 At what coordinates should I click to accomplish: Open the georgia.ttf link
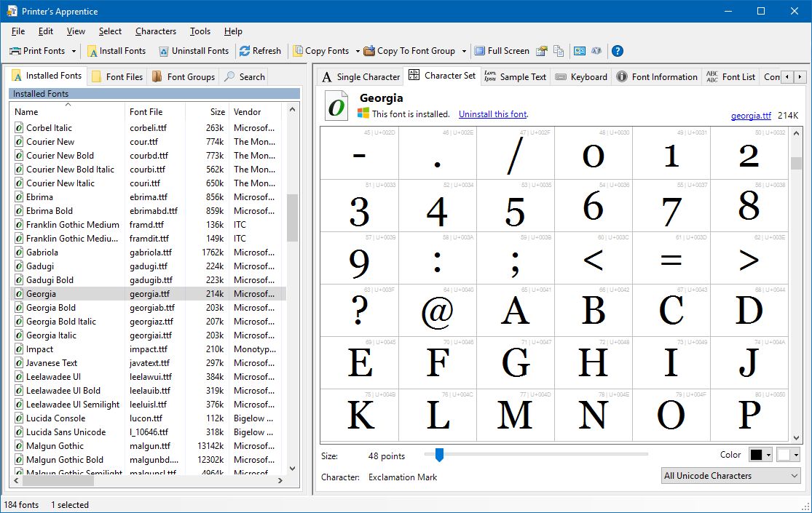[751, 114]
